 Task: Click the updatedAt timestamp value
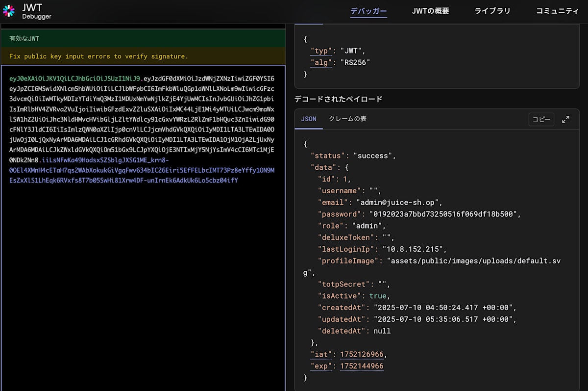pos(444,319)
